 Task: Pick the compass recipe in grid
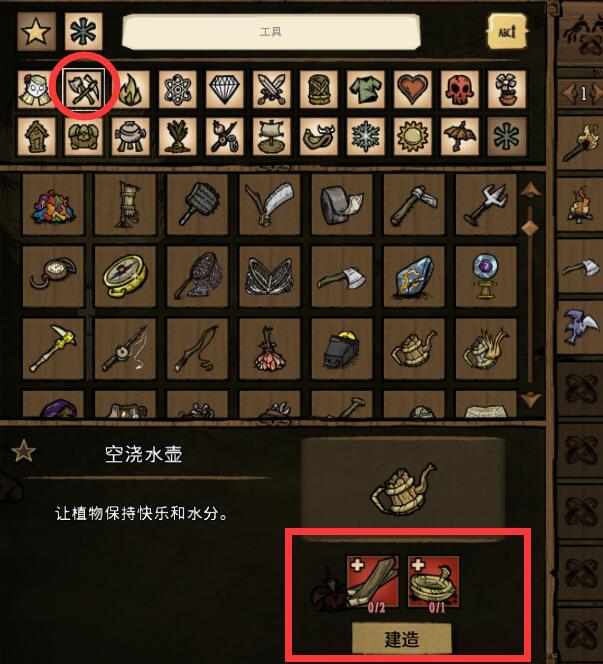coord(125,276)
